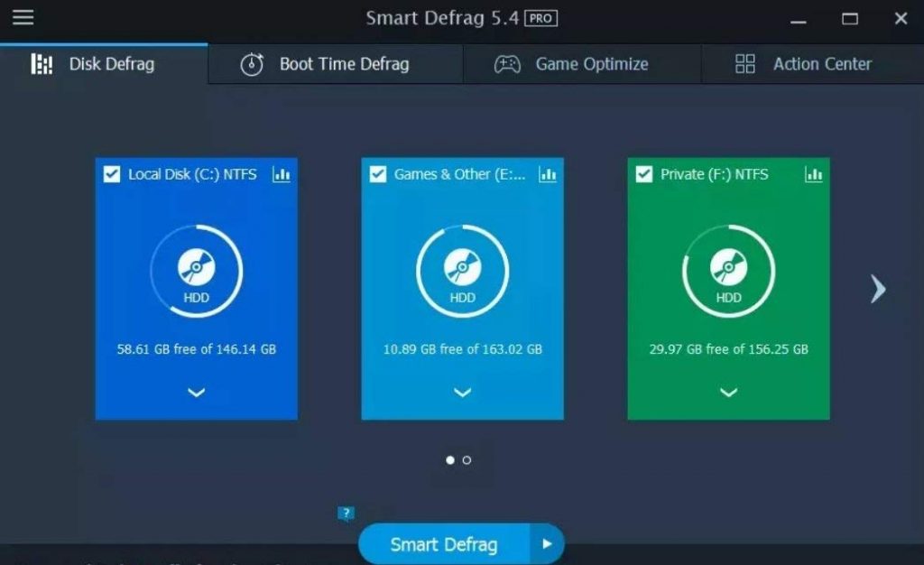Expand options chevron under Private (F:)
Image resolution: width=924 pixels, height=565 pixels.
(x=729, y=393)
